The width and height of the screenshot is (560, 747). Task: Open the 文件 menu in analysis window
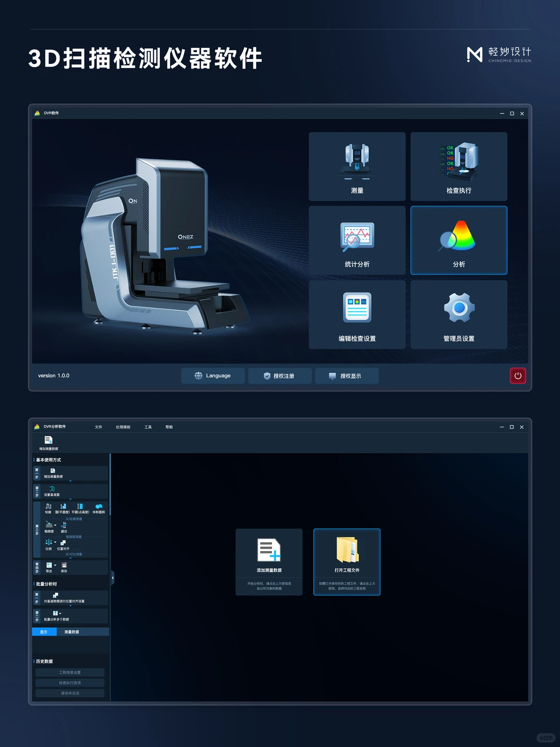point(99,427)
